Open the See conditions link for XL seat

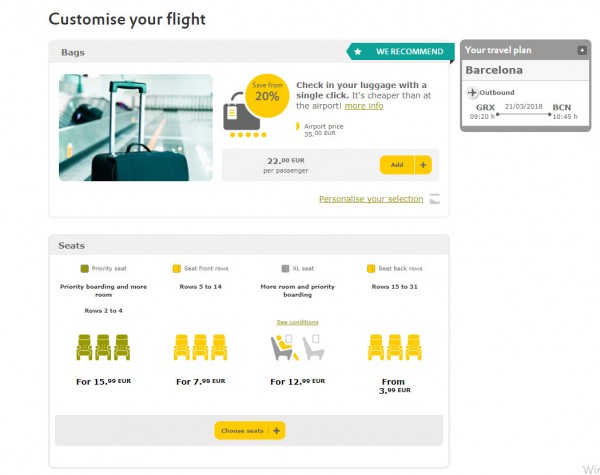(297, 322)
